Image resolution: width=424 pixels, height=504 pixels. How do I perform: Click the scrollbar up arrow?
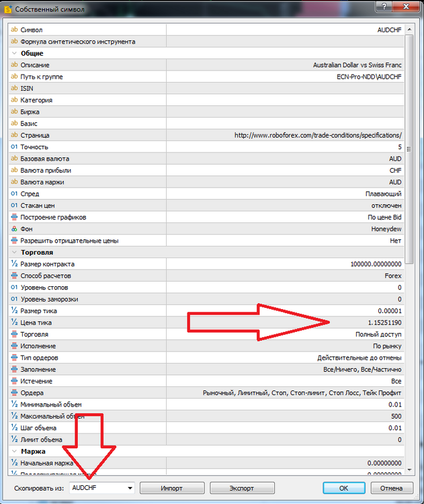409,30
